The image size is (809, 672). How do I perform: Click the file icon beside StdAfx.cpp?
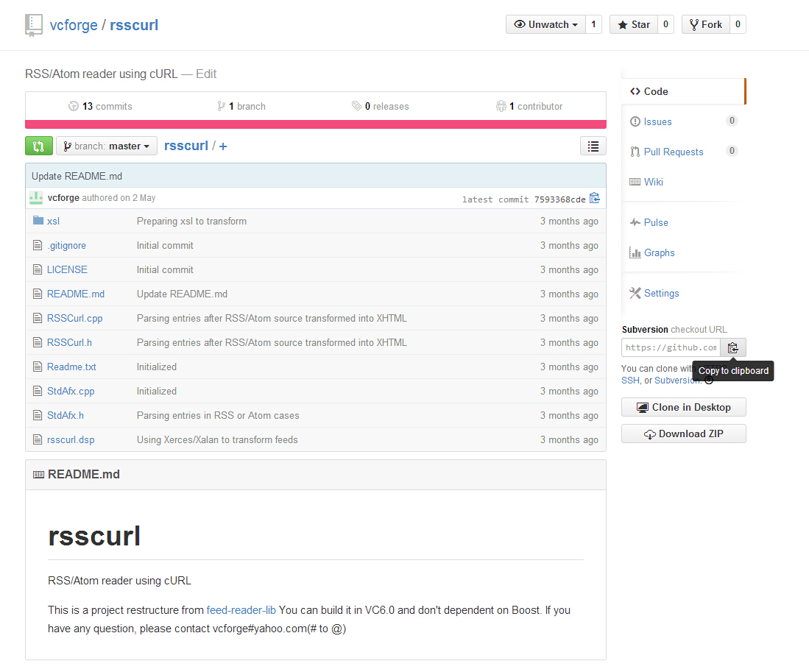[x=38, y=391]
